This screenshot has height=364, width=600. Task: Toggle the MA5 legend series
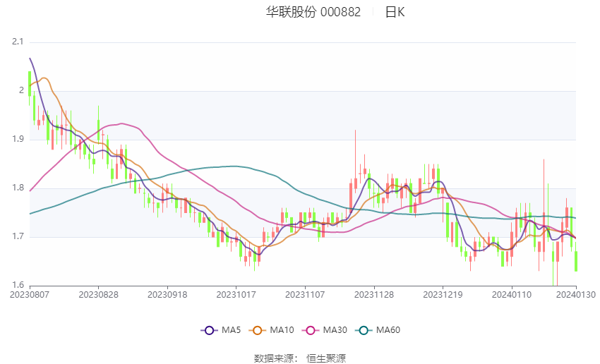(221, 330)
